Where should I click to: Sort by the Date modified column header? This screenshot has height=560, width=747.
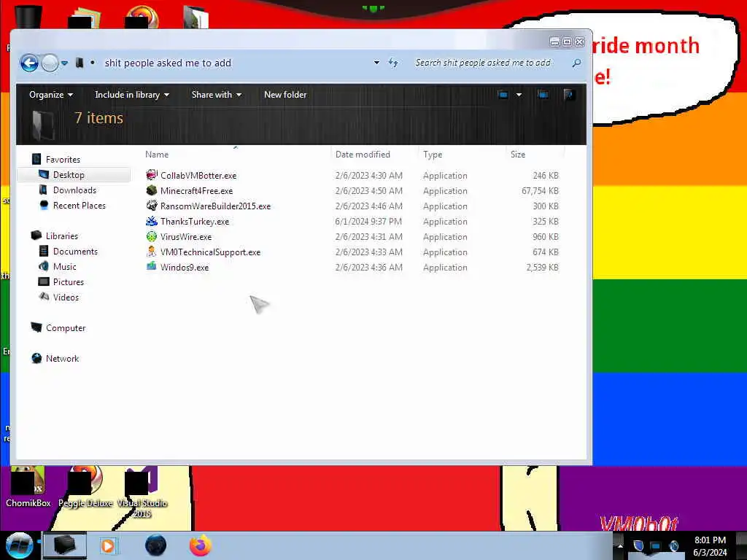click(363, 155)
